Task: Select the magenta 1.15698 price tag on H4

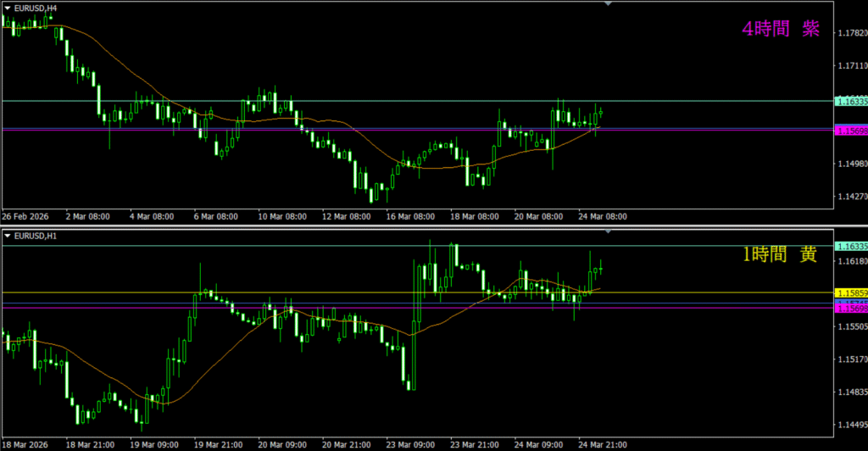Action: (x=851, y=131)
